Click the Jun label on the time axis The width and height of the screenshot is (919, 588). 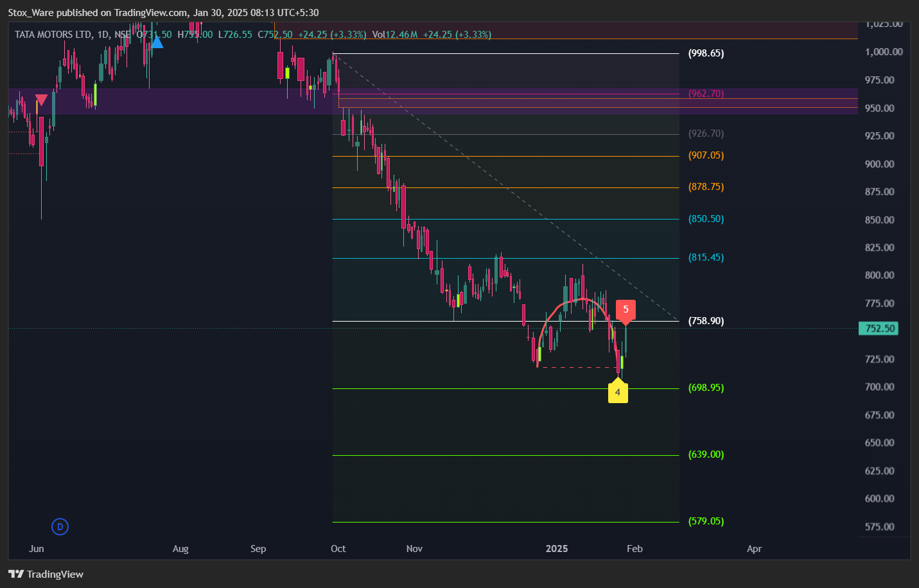[37, 549]
